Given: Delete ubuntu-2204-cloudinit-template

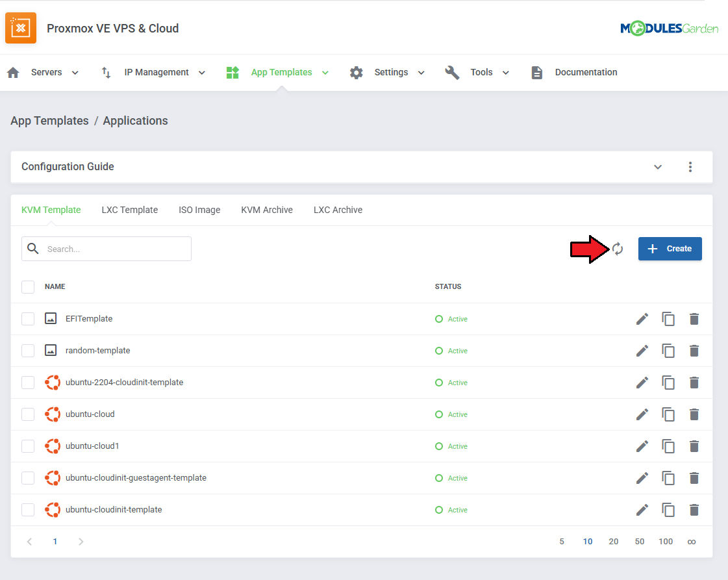Looking at the screenshot, I should 694,383.
